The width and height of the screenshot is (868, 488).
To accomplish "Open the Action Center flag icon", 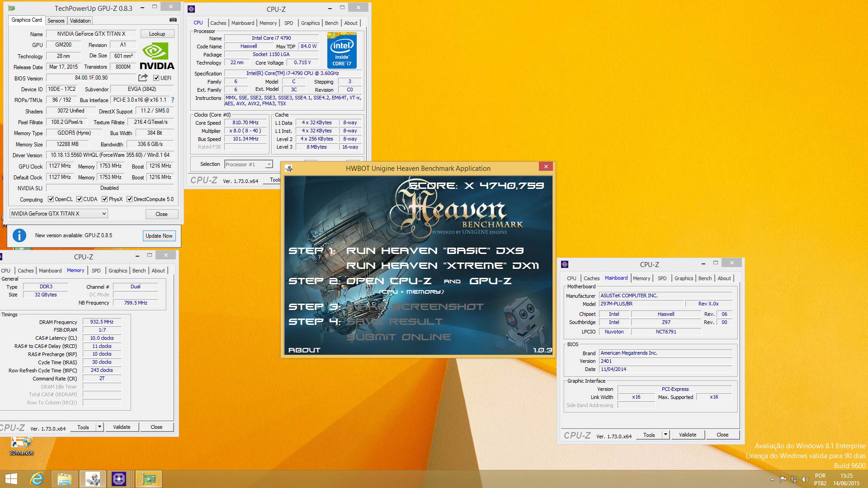I will (x=783, y=479).
